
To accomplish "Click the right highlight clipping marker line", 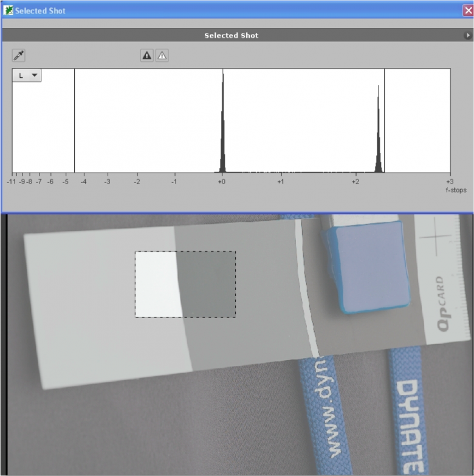I will (384, 120).
